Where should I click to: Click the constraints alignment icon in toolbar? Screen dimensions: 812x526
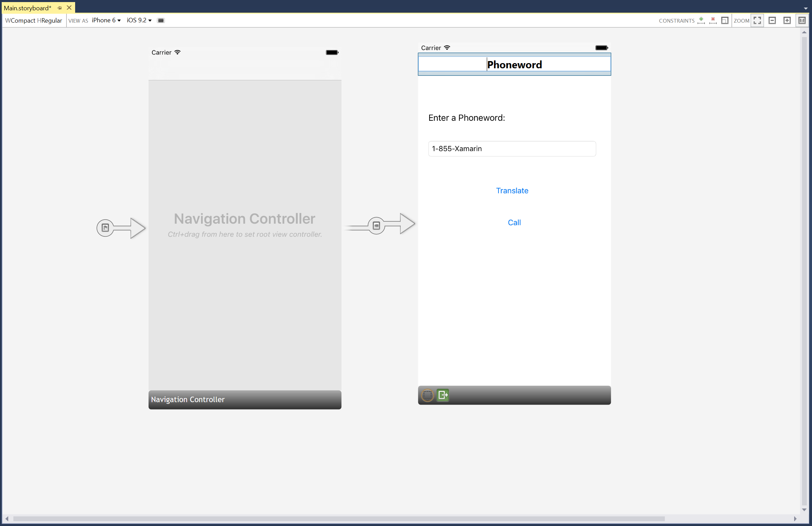point(725,21)
